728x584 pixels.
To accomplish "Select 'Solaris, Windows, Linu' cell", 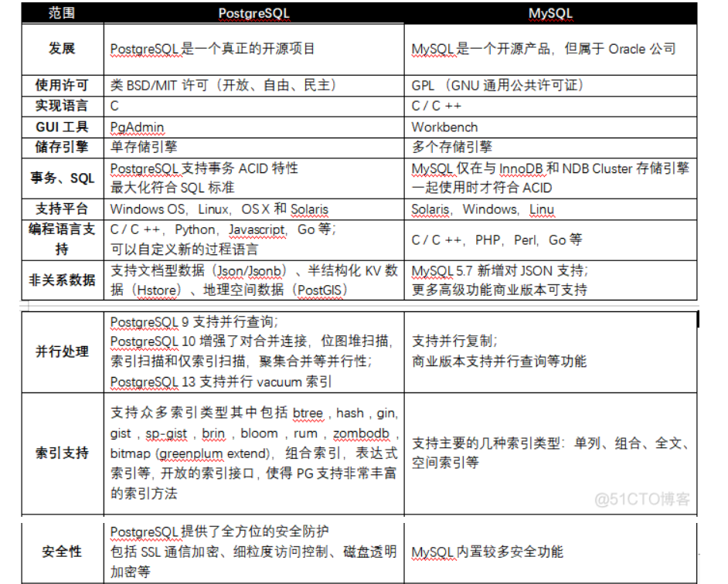I will pos(551,209).
